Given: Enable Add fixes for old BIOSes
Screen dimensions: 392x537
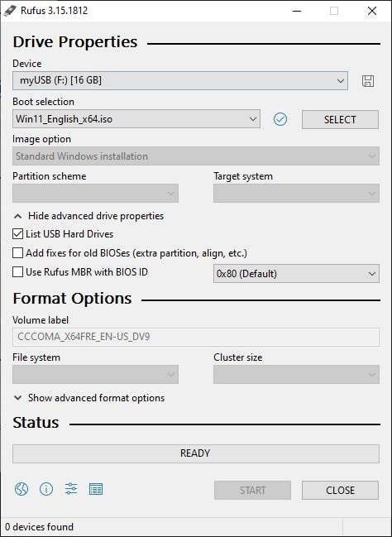Looking at the screenshot, I should pyautogui.click(x=18, y=253).
